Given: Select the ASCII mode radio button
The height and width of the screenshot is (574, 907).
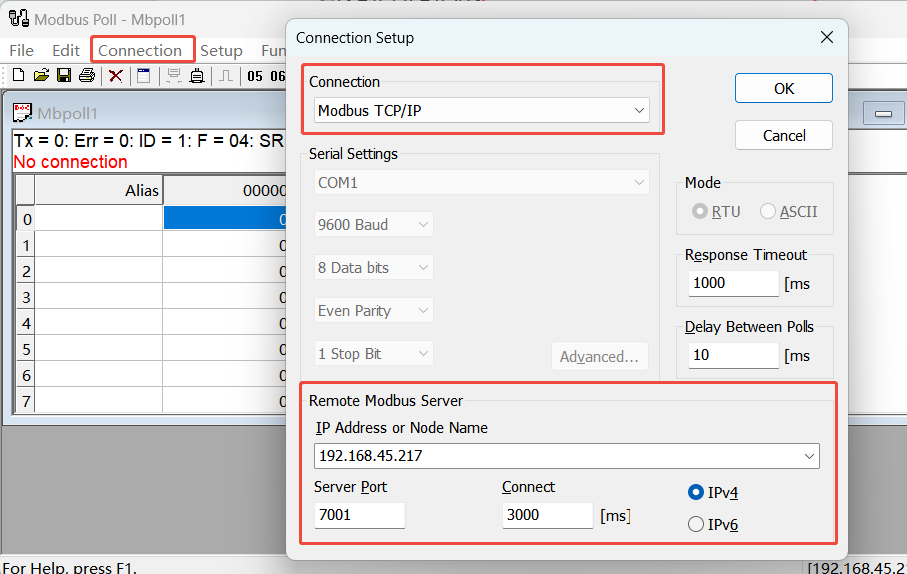Looking at the screenshot, I should tap(768, 211).
